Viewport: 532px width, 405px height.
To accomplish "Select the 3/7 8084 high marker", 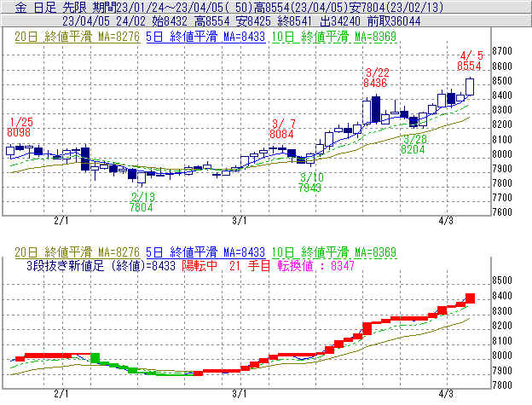I will click(x=282, y=129).
